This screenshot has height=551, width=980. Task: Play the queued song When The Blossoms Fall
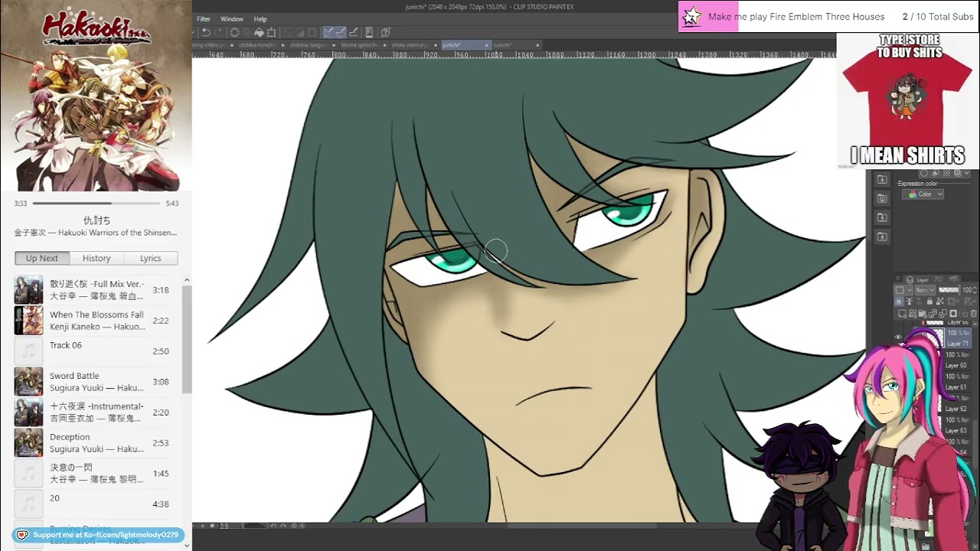pos(96,321)
